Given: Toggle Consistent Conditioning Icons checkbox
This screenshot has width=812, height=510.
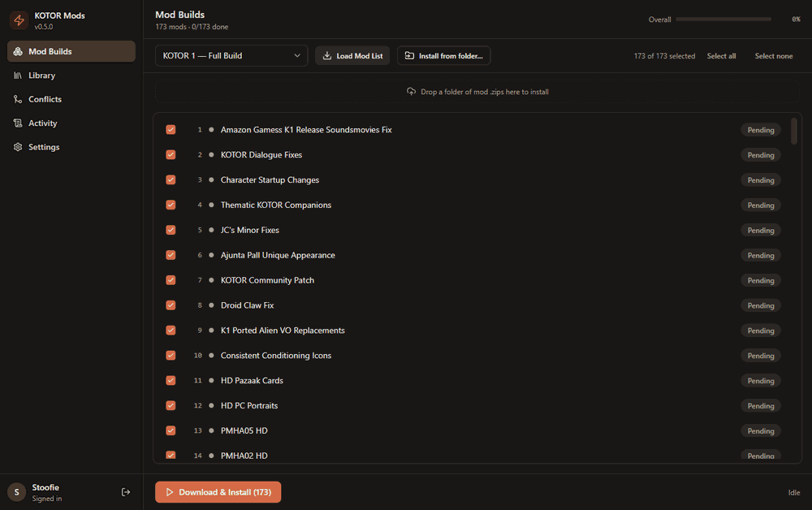Looking at the screenshot, I should pyautogui.click(x=171, y=356).
